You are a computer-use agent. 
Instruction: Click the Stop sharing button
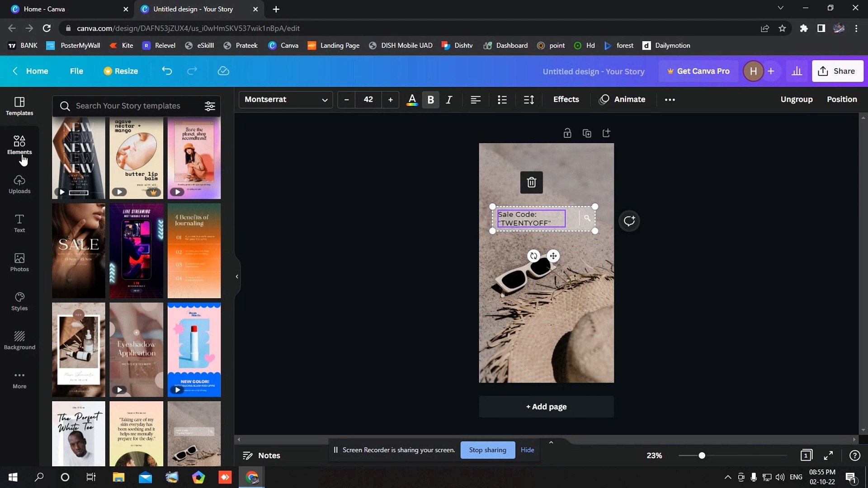pyautogui.click(x=487, y=450)
